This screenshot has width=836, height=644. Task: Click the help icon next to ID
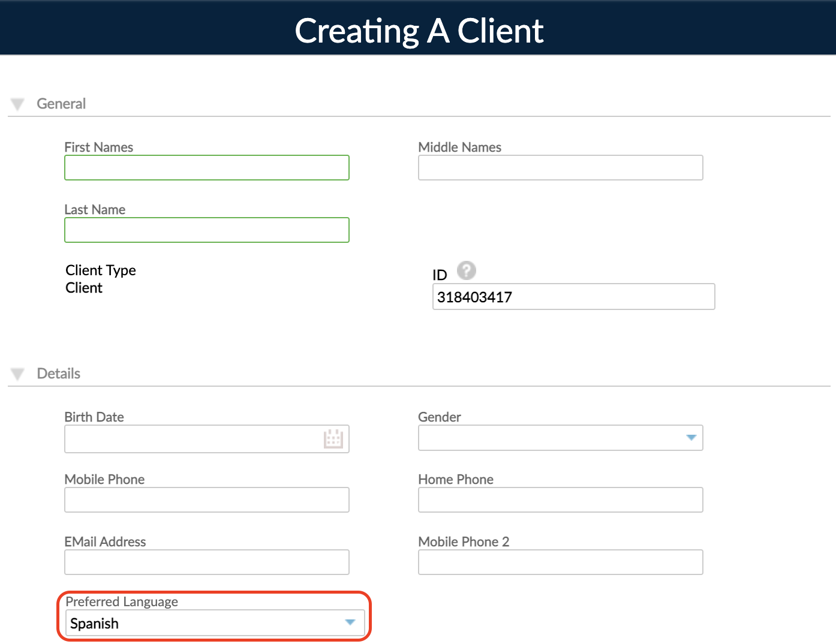(x=467, y=270)
